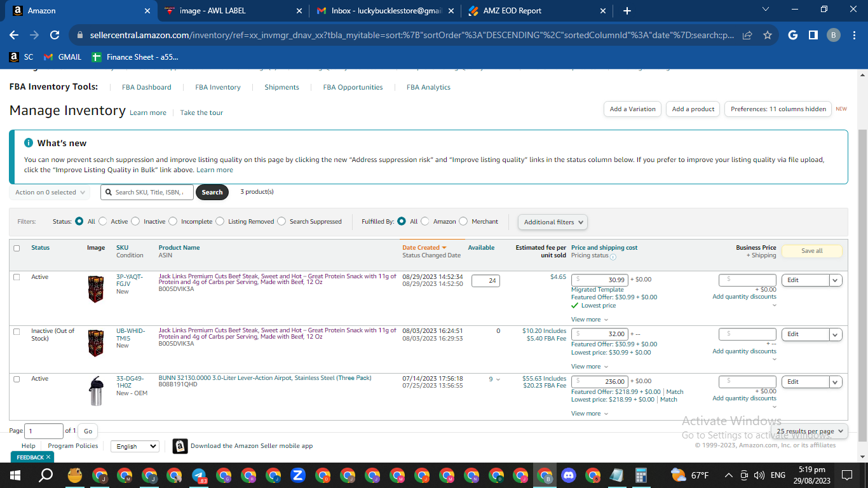Select the checkbox for SKU 33-DG49-1H0Z

click(17, 379)
